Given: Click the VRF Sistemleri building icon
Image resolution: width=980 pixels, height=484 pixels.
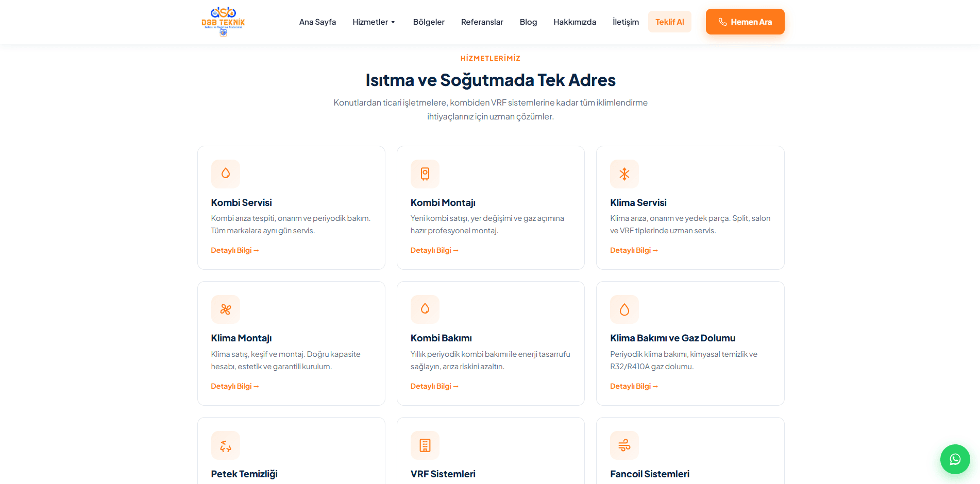Looking at the screenshot, I should click(425, 445).
